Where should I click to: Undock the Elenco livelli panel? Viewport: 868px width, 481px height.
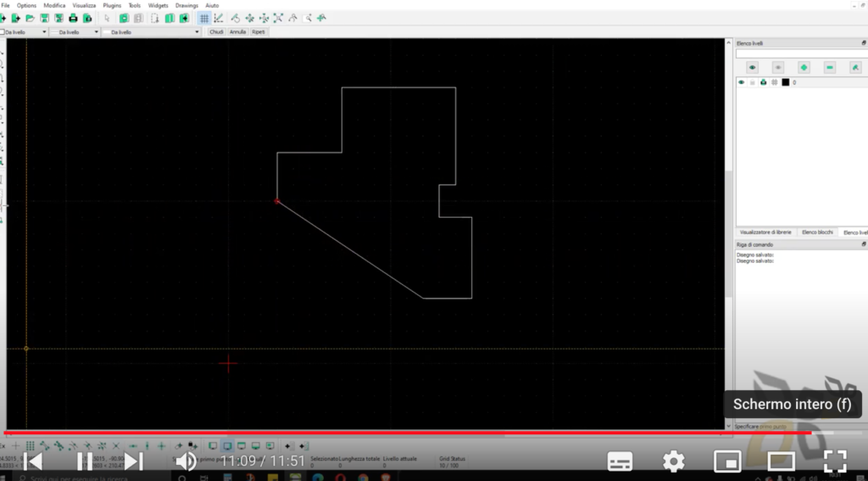[x=864, y=43]
